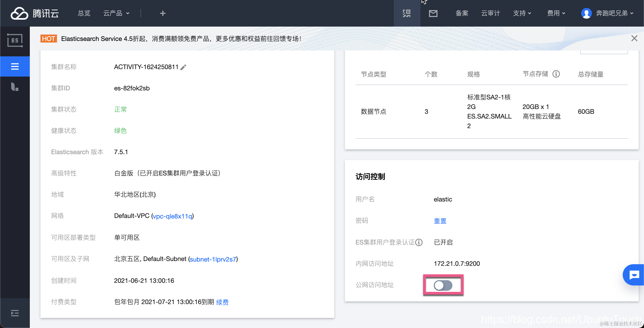Open 备案 from the top menu
The height and width of the screenshot is (328, 644).
(462, 13)
